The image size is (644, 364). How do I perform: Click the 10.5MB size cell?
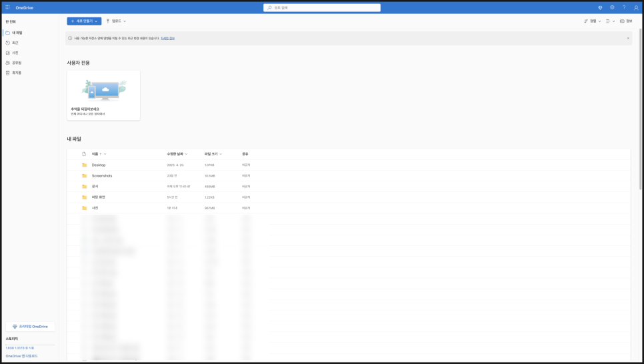coord(209,176)
